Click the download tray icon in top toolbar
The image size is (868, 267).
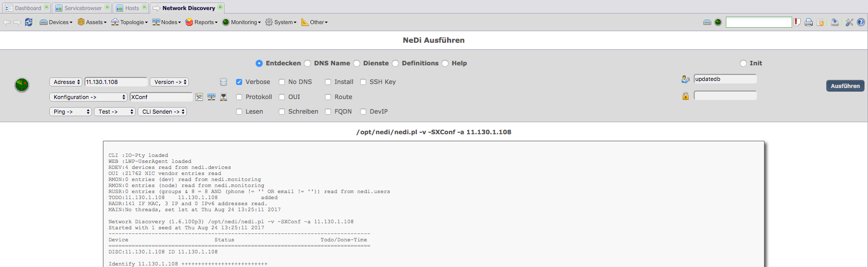tap(835, 22)
